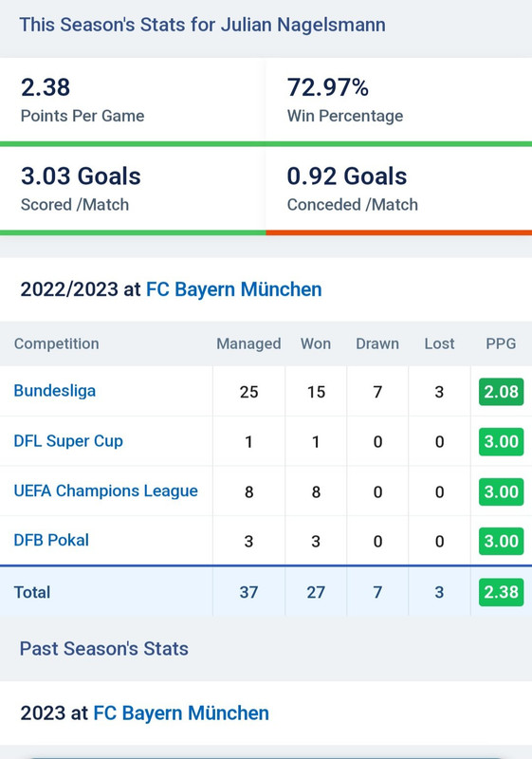Click the Lost column header
Viewport: 532px width, 759px height.
440,343
